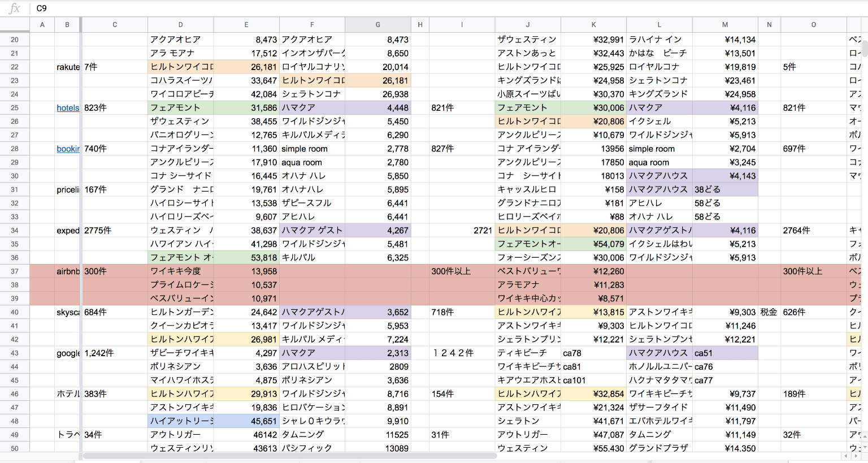
Task: Select red cell containing ¥8,571
Action: [x=594, y=298]
